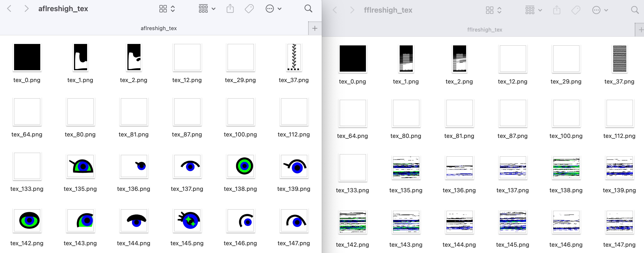Select the aflreshigh_tex tab
The width and height of the screenshot is (644, 253).
coord(158,28)
